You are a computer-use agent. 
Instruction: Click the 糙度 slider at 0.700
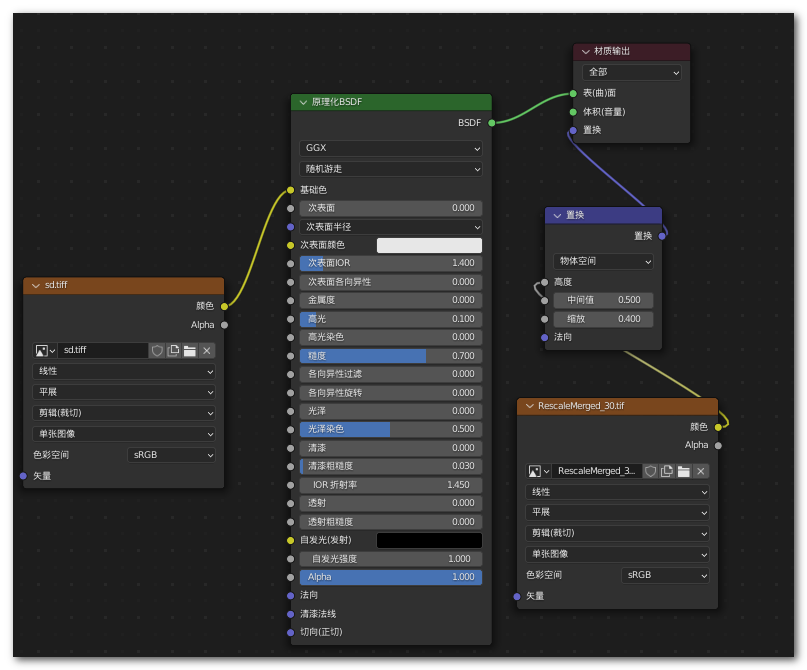(x=391, y=356)
